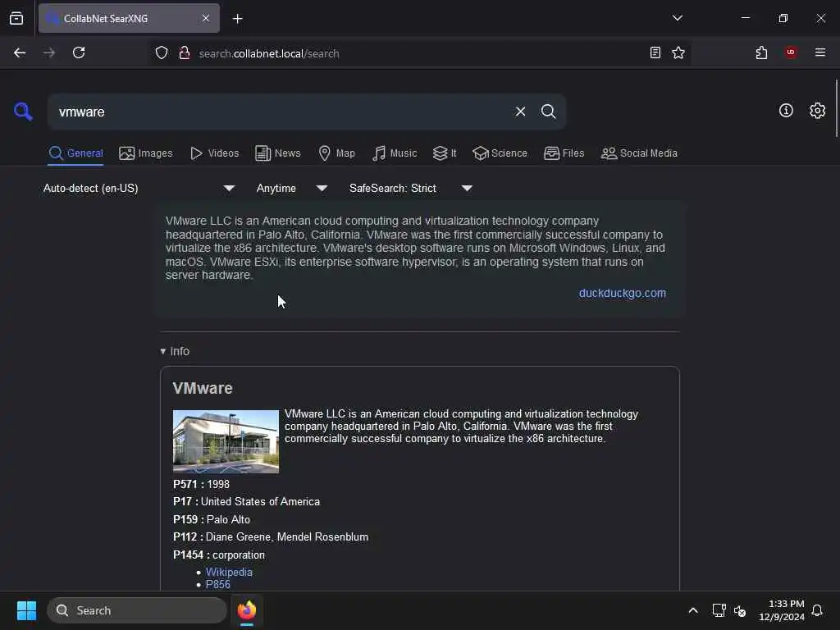
Task: Open the list all tabs chevron
Action: 677,18
